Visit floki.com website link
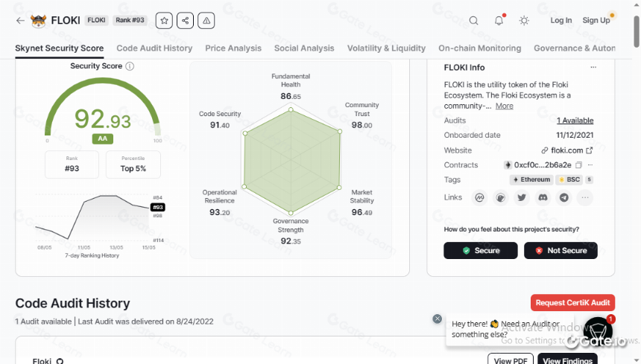Screen dimensions: 641x364 pos(566,150)
